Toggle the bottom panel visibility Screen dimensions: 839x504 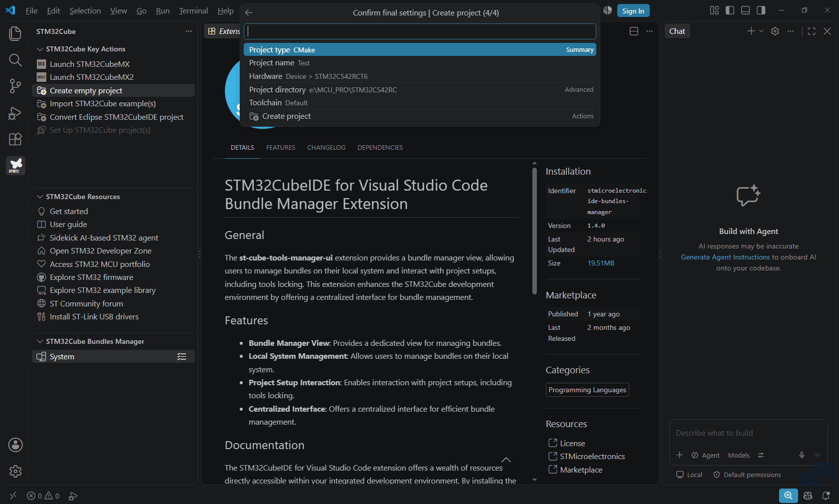tap(745, 10)
